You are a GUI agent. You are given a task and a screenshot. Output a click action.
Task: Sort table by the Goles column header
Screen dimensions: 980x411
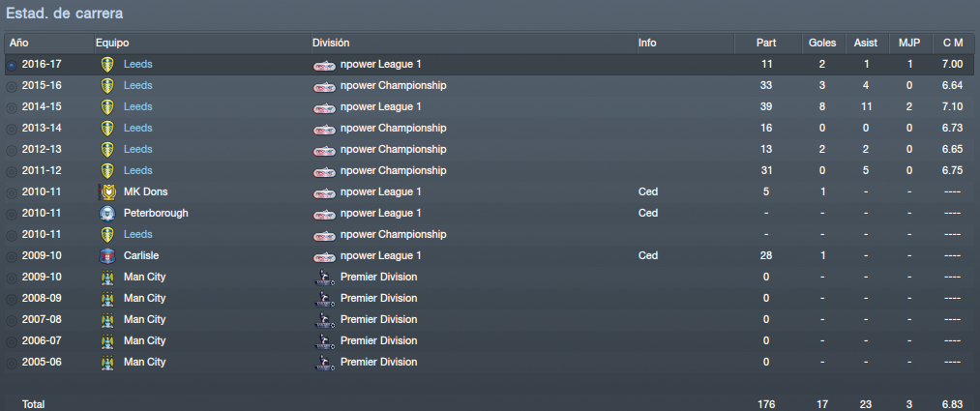click(x=822, y=44)
